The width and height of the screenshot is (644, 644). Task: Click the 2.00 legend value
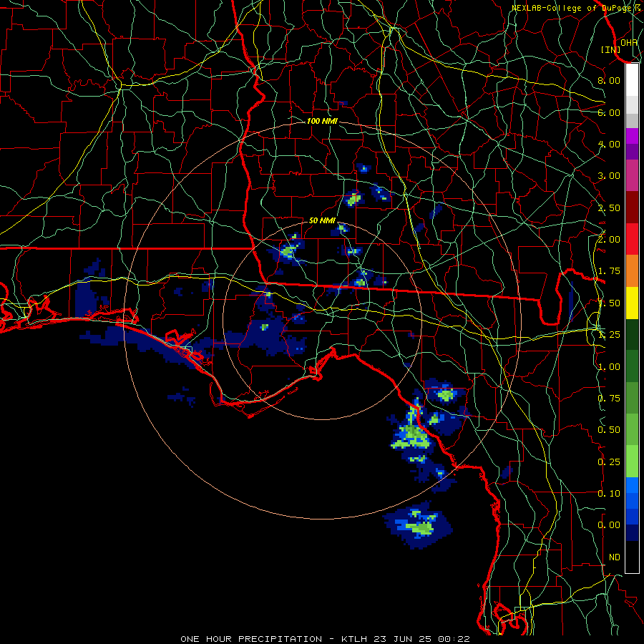(x=609, y=240)
